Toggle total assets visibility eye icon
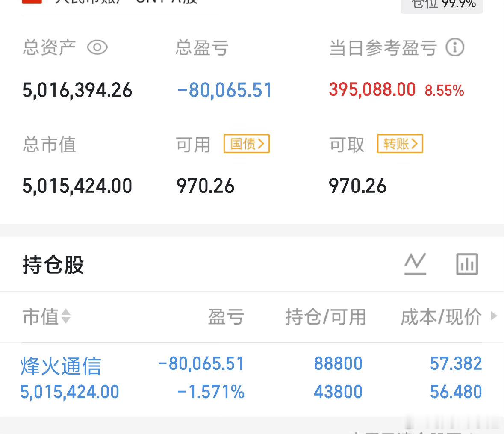 tap(97, 47)
